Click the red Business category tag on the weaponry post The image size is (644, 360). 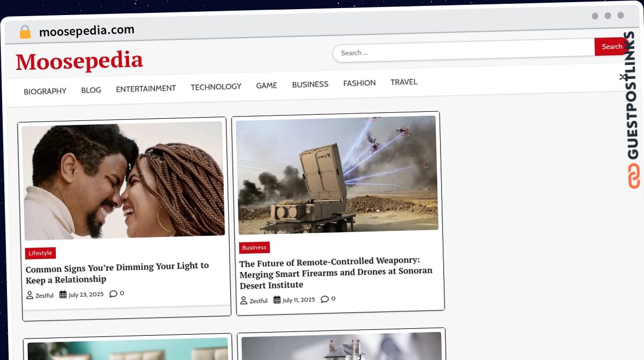click(254, 248)
